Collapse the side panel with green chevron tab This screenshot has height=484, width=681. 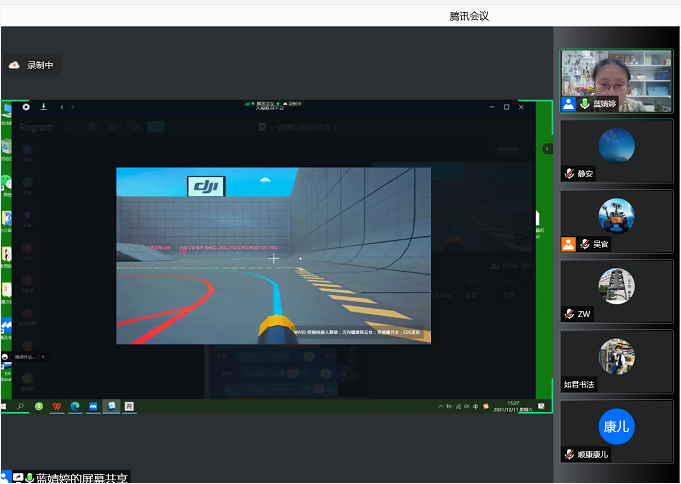[547, 149]
